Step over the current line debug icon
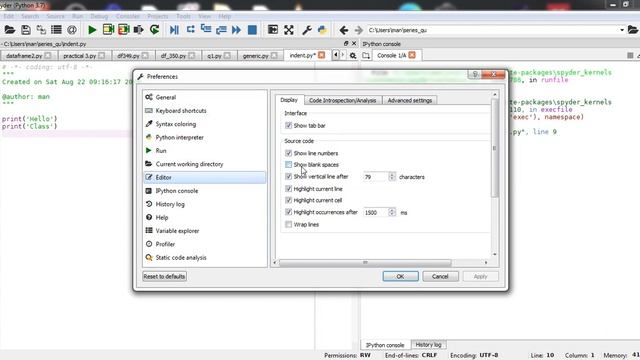The height and width of the screenshot is (360, 640). [191, 30]
